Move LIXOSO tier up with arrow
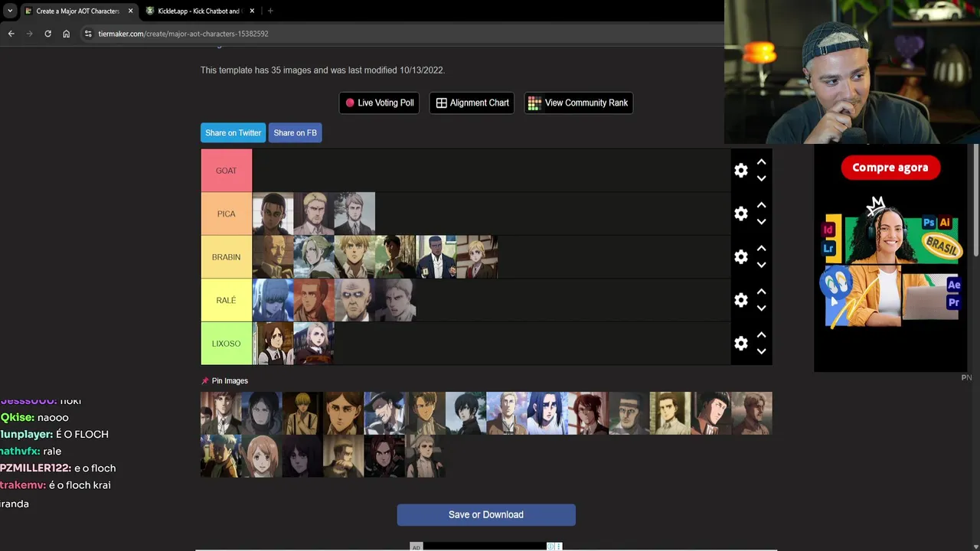This screenshot has height=551, width=980. coord(761,335)
